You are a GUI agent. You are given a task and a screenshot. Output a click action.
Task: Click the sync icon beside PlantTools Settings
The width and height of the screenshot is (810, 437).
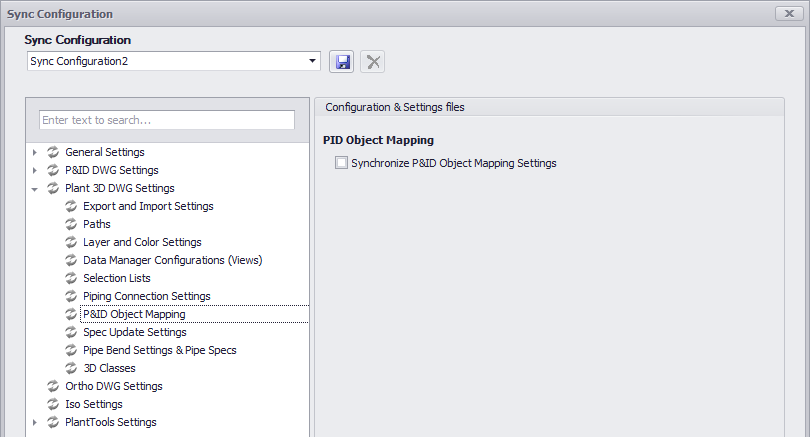(53, 422)
